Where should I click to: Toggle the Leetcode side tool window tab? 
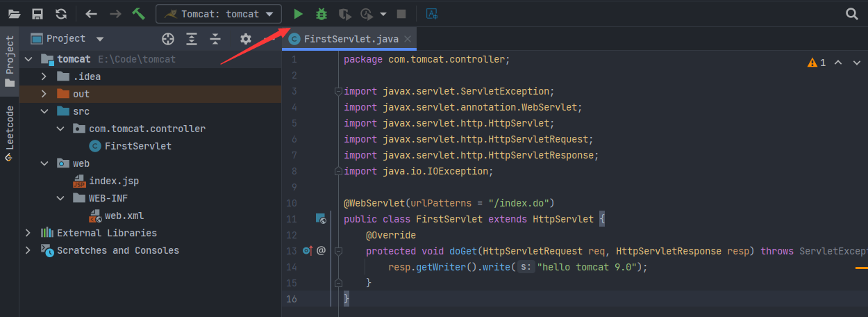(x=10, y=133)
